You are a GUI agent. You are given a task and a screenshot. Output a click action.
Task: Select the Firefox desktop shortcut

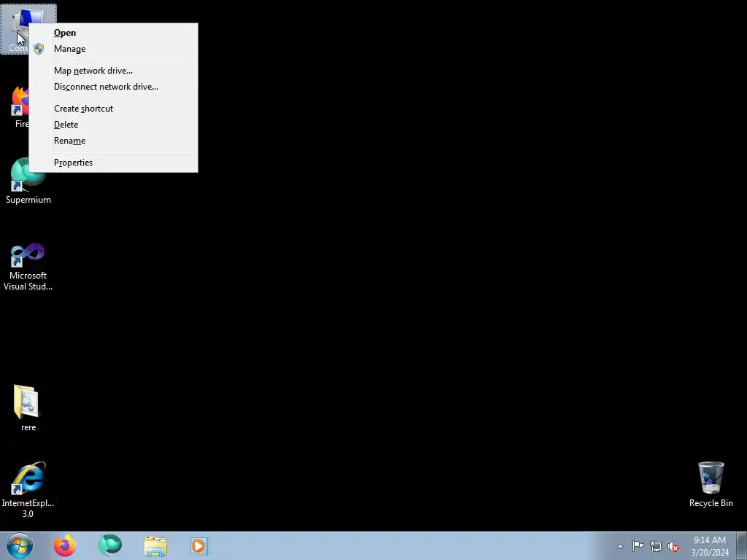point(19,107)
